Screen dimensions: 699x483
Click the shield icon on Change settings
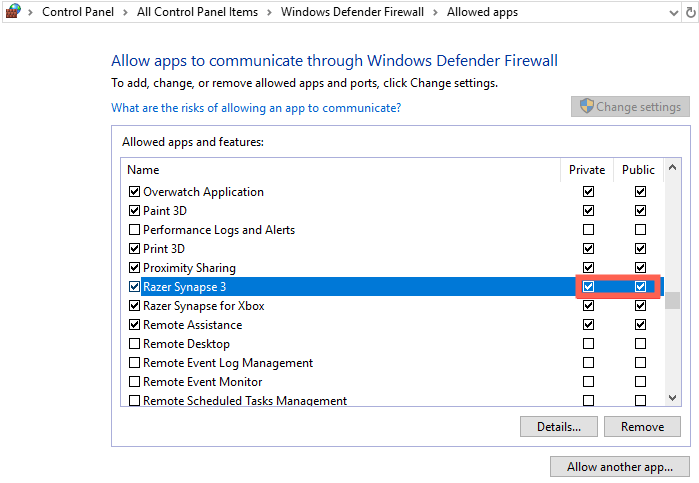(x=587, y=106)
